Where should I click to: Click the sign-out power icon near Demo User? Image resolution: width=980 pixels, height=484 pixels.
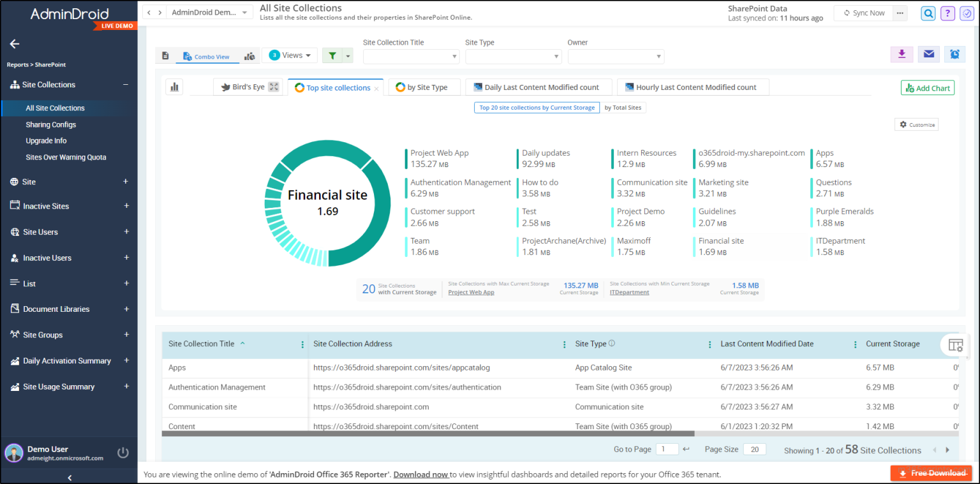[122, 453]
